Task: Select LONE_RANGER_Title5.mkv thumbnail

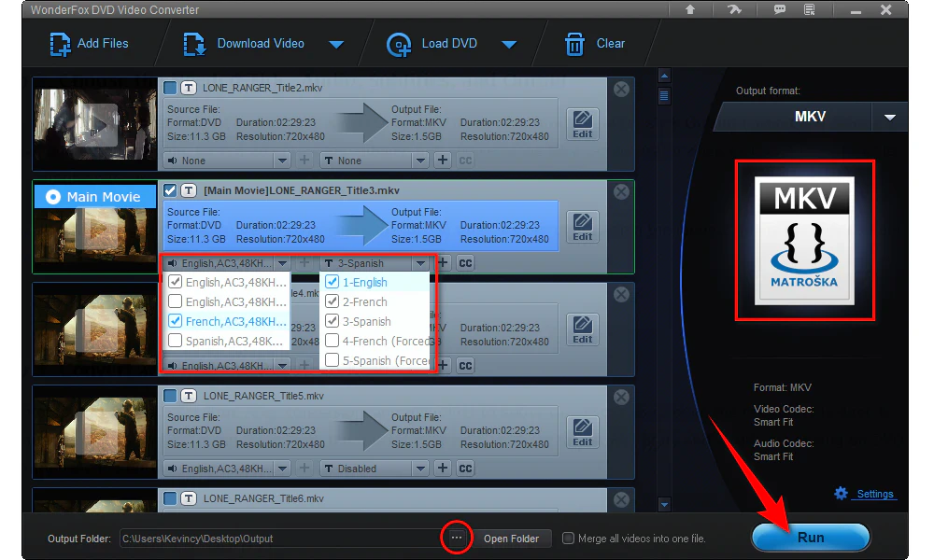Action: pos(94,432)
